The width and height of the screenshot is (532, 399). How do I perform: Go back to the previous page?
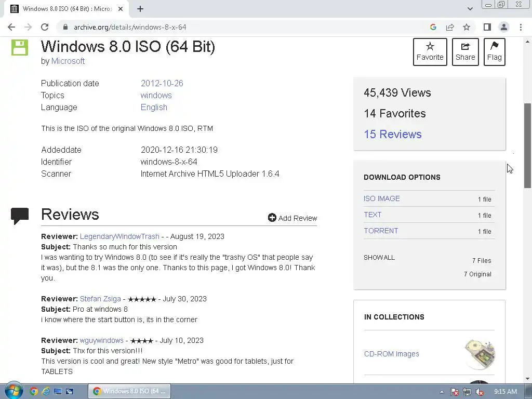coord(11,27)
